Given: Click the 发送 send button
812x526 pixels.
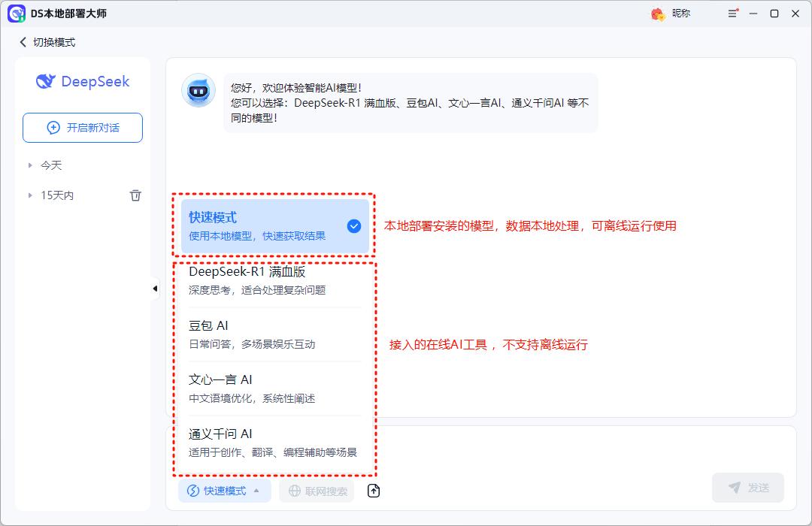Looking at the screenshot, I should pos(748,488).
